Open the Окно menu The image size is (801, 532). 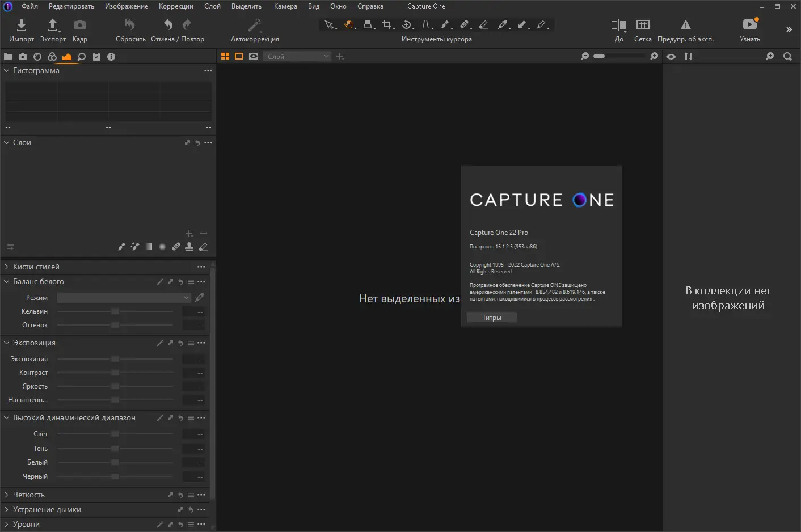(338, 6)
